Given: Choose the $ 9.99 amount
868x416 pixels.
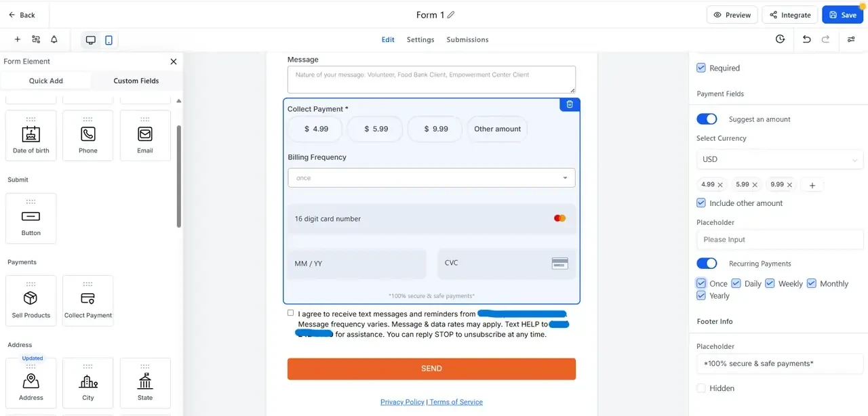Looking at the screenshot, I should [435, 129].
